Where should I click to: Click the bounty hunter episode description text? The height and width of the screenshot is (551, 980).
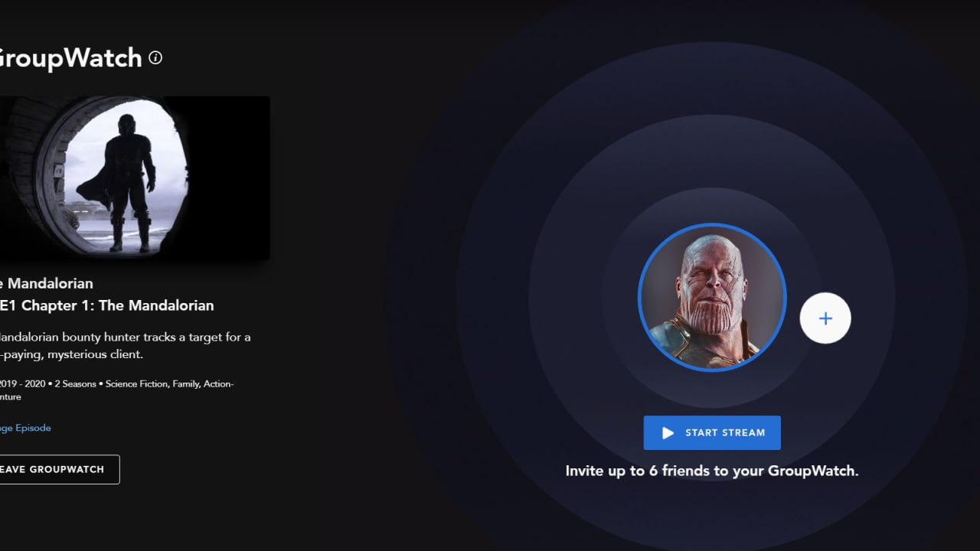pos(126,337)
